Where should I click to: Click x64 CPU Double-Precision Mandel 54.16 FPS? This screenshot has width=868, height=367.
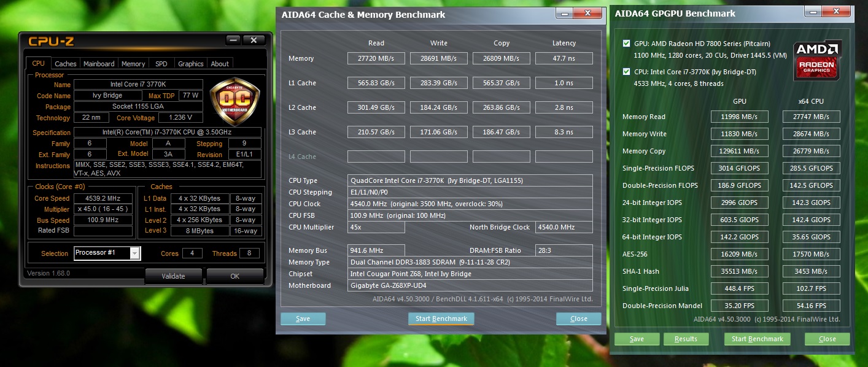812,306
